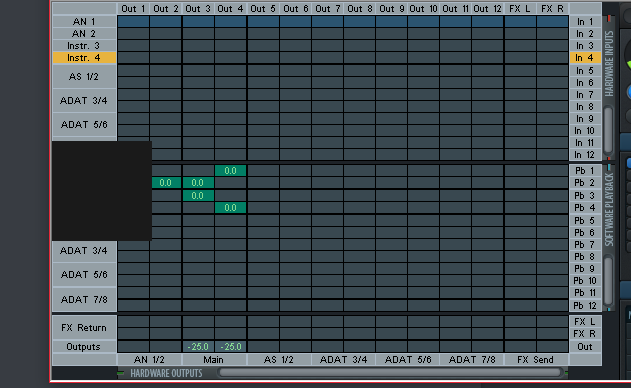The image size is (631, 388).
Task: Click the AN 1/2 bottom output label
Action: tap(149, 359)
